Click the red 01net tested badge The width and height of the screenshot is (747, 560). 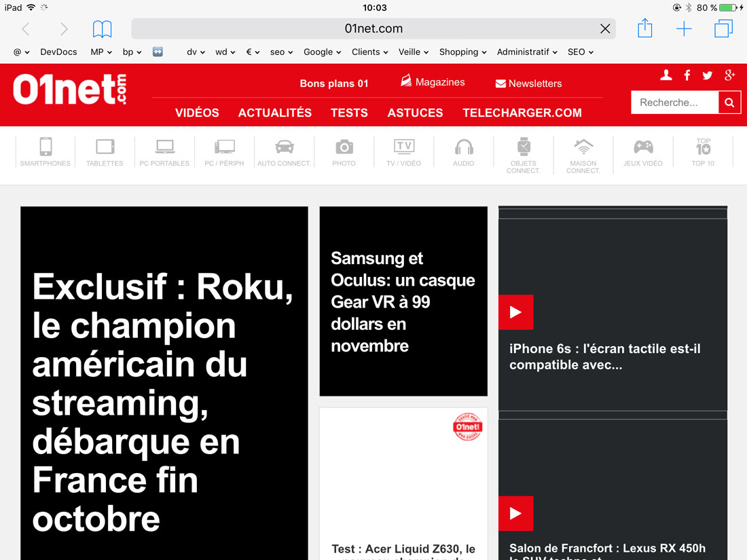pos(467,427)
